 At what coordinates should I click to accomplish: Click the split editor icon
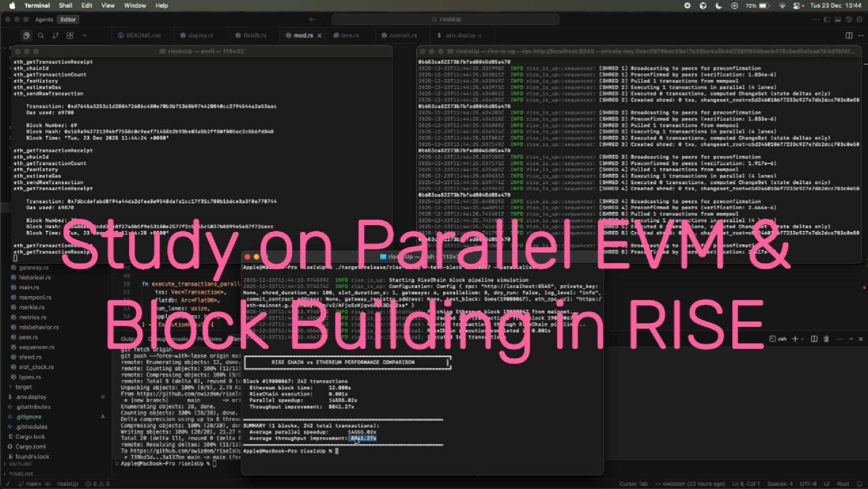coord(849,35)
